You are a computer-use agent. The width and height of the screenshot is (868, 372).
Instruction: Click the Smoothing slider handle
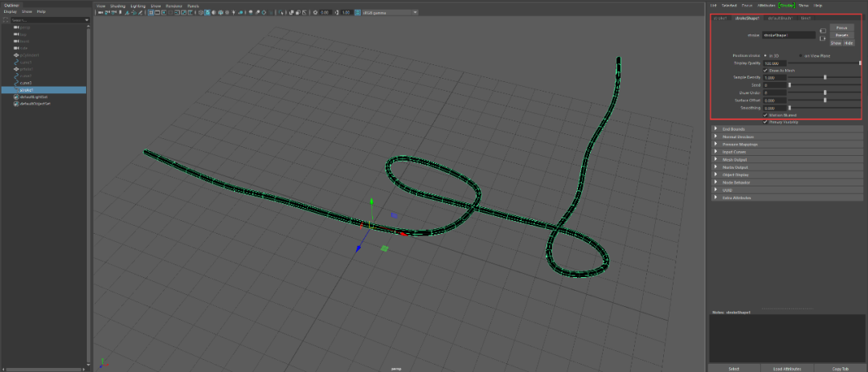point(789,108)
